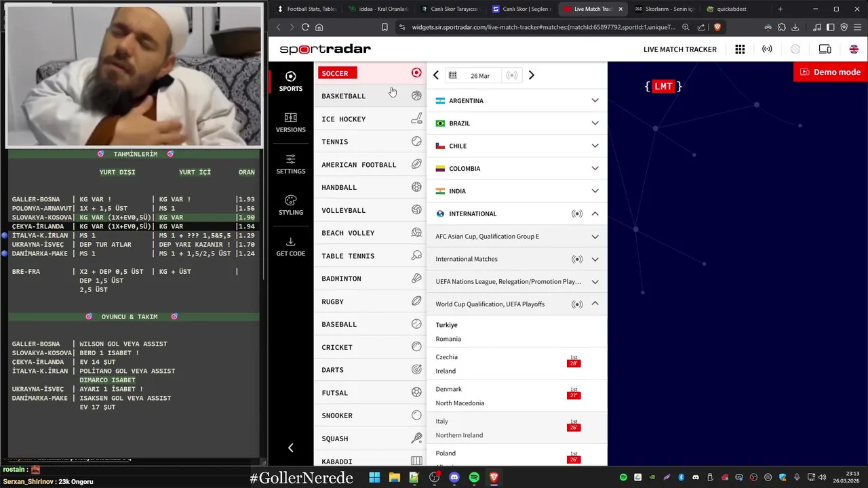The image size is (868, 488).
Task: Expand the India category
Action: [x=517, y=191]
